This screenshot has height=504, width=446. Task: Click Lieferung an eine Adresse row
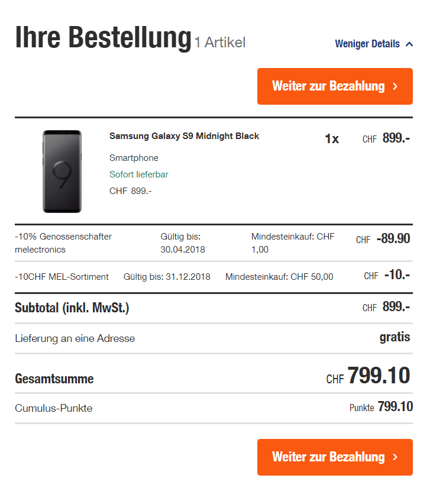point(75,338)
